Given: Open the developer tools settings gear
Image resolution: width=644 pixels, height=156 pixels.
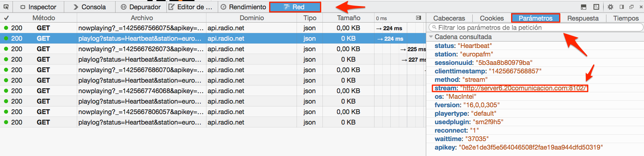Looking at the screenshot, I should [610, 7].
